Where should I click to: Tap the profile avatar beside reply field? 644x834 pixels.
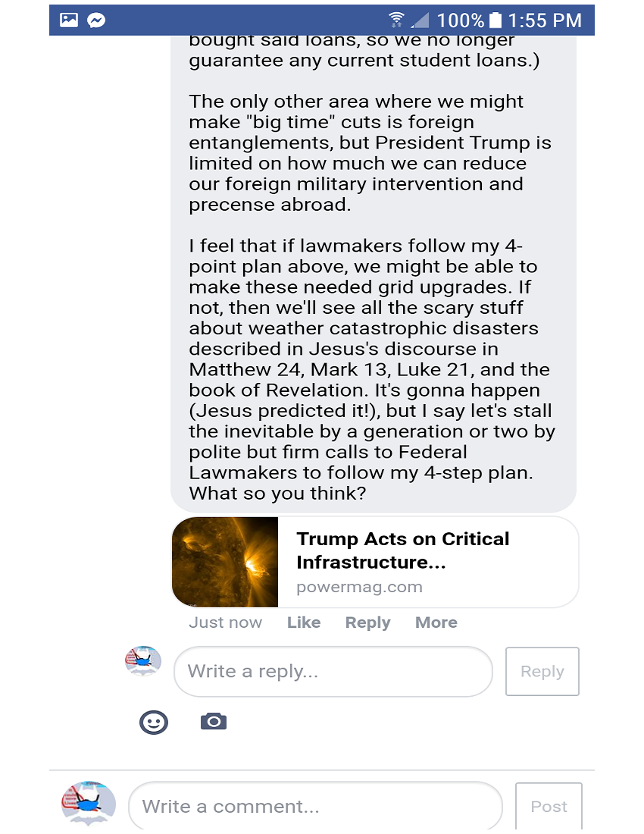click(x=143, y=661)
